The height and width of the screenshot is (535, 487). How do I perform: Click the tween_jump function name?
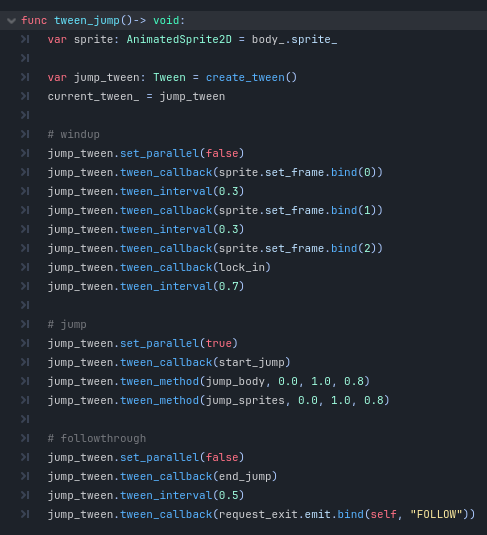click(87, 20)
